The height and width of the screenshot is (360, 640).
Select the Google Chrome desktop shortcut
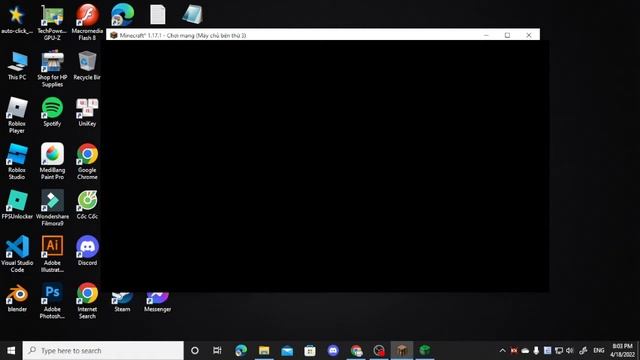[x=87, y=162]
